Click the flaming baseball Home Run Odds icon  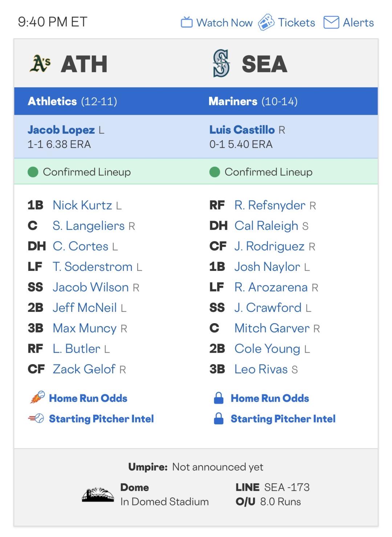(x=37, y=398)
